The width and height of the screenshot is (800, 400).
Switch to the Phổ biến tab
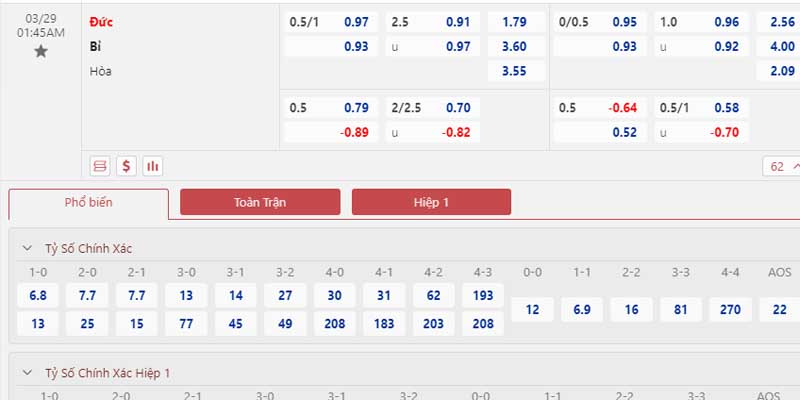point(89,203)
